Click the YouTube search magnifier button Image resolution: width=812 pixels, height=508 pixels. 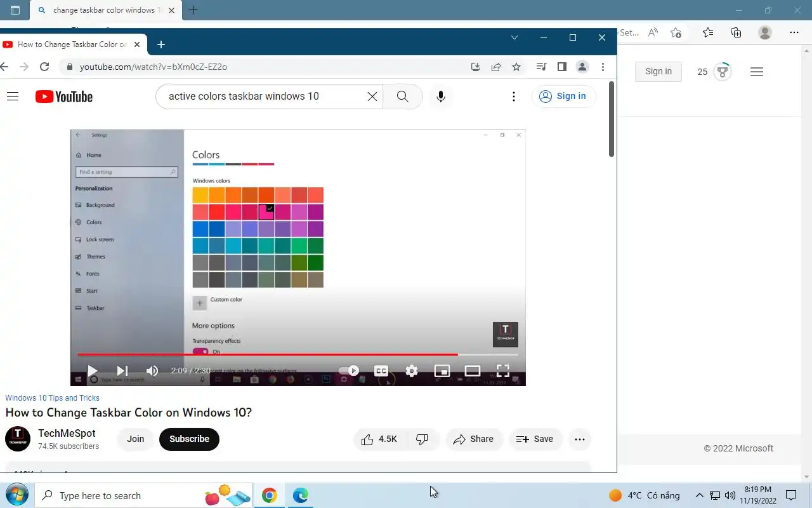tap(403, 97)
